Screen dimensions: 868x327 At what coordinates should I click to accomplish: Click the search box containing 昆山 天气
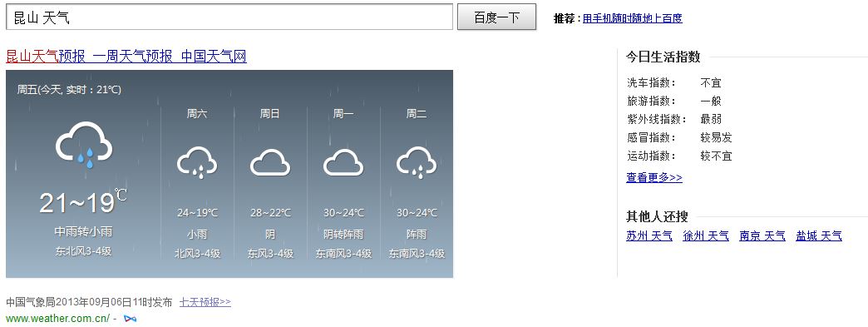[229, 17]
